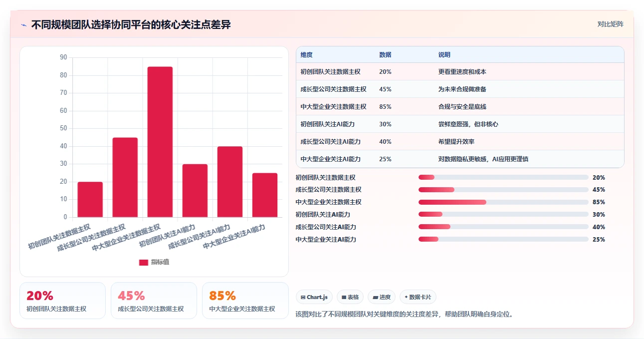Click the chart y-axis label 90
The image size is (644, 339).
(63, 57)
